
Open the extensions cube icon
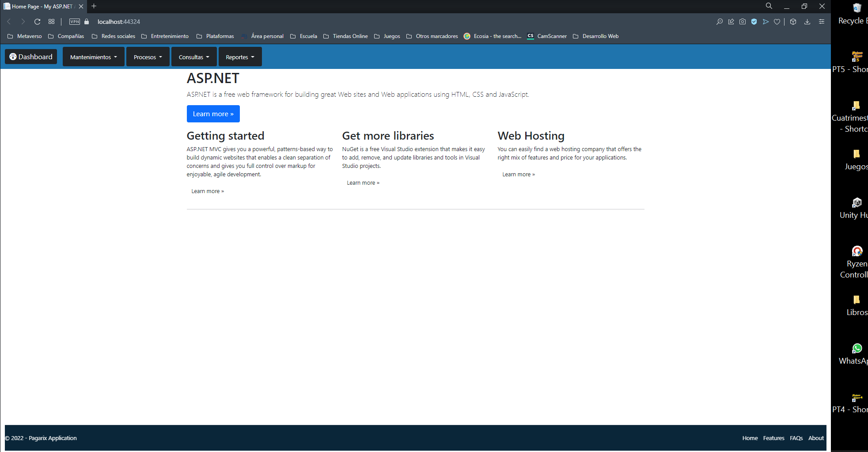point(793,21)
